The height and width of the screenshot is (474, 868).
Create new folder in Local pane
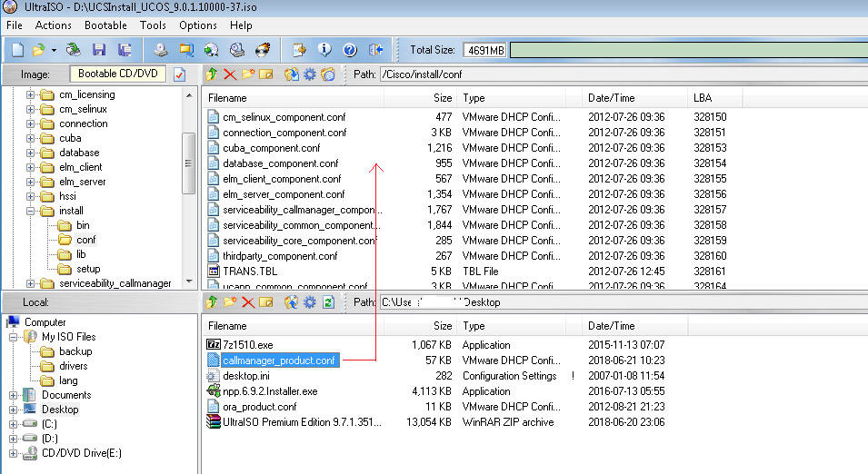230,302
